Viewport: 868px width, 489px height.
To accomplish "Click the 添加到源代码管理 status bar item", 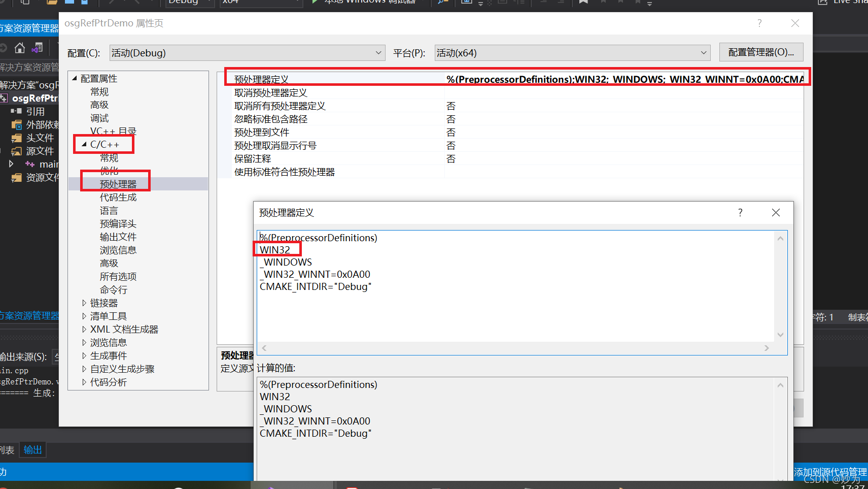I will [830, 472].
